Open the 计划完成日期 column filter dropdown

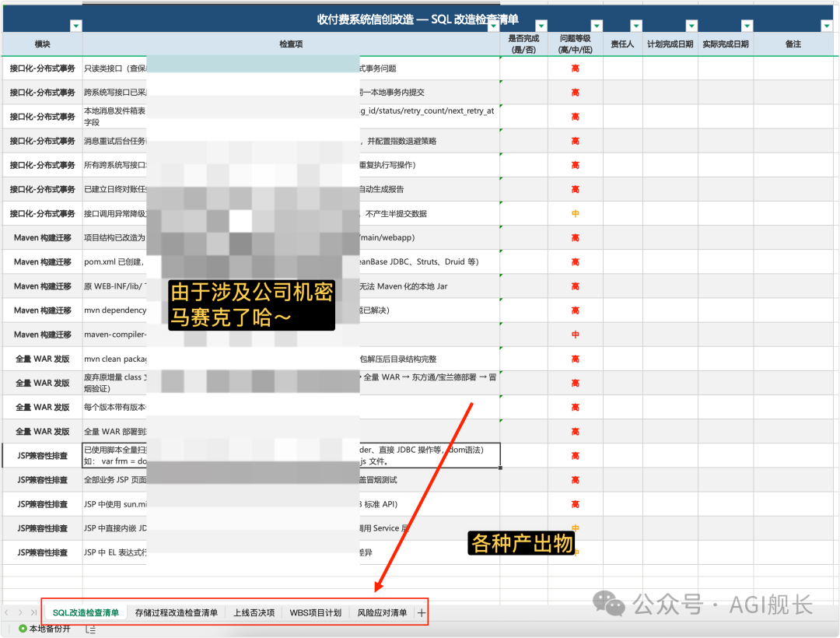692,26
